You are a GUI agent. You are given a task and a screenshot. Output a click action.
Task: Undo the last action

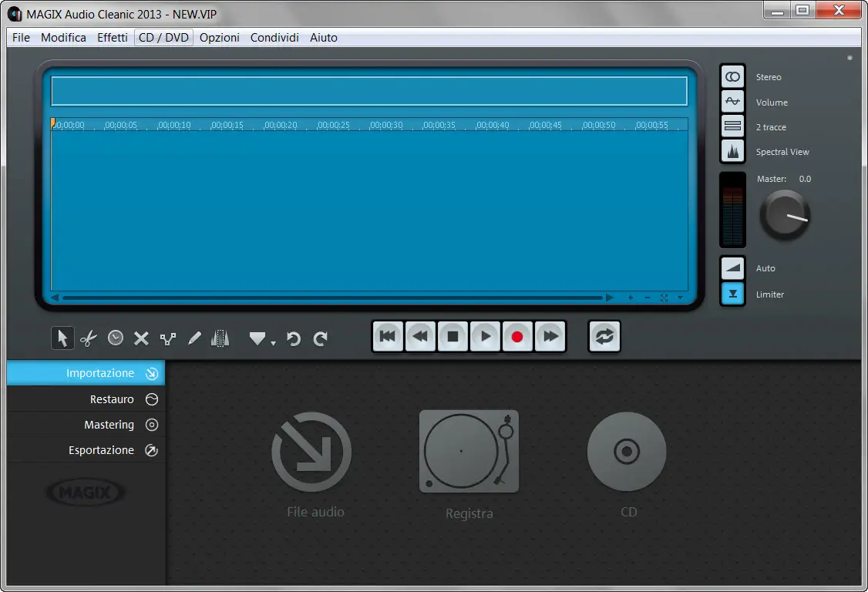click(x=294, y=338)
